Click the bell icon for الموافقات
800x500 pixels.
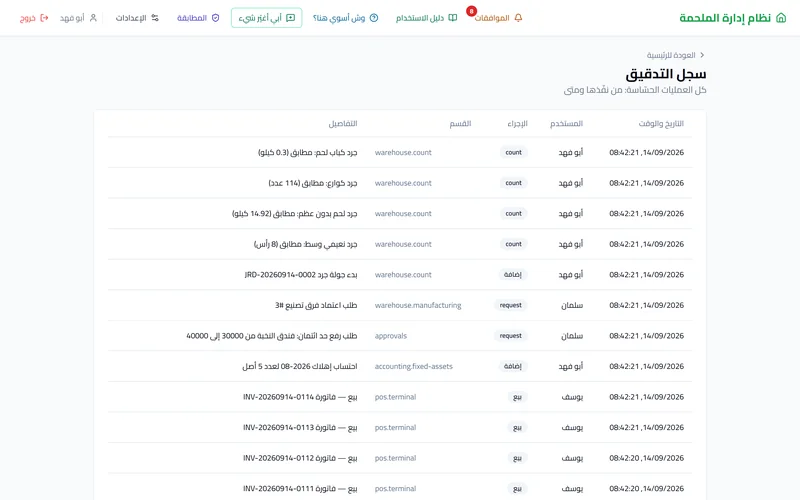pos(518,18)
